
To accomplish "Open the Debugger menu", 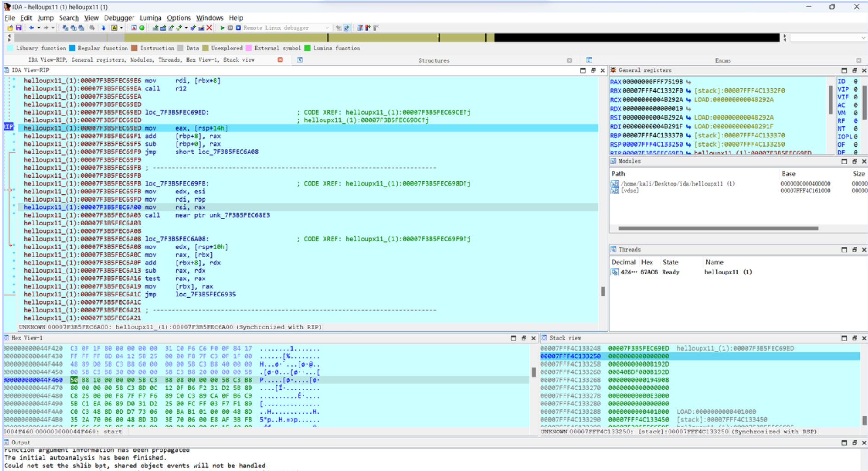I will (119, 18).
